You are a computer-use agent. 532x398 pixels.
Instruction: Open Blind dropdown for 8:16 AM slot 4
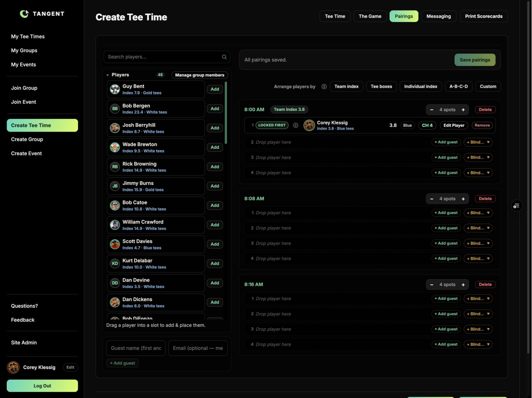coord(478,344)
